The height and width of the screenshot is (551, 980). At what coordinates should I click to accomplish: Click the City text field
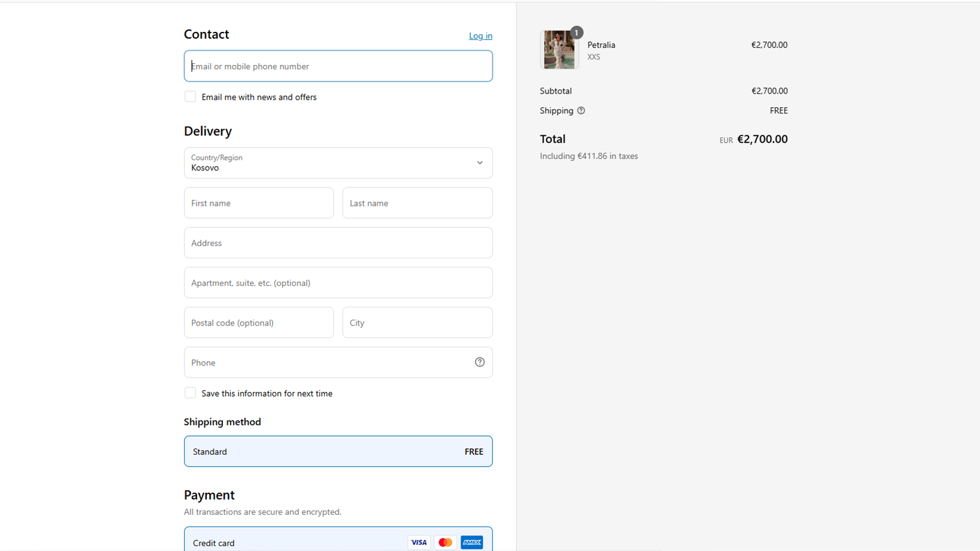417,323
